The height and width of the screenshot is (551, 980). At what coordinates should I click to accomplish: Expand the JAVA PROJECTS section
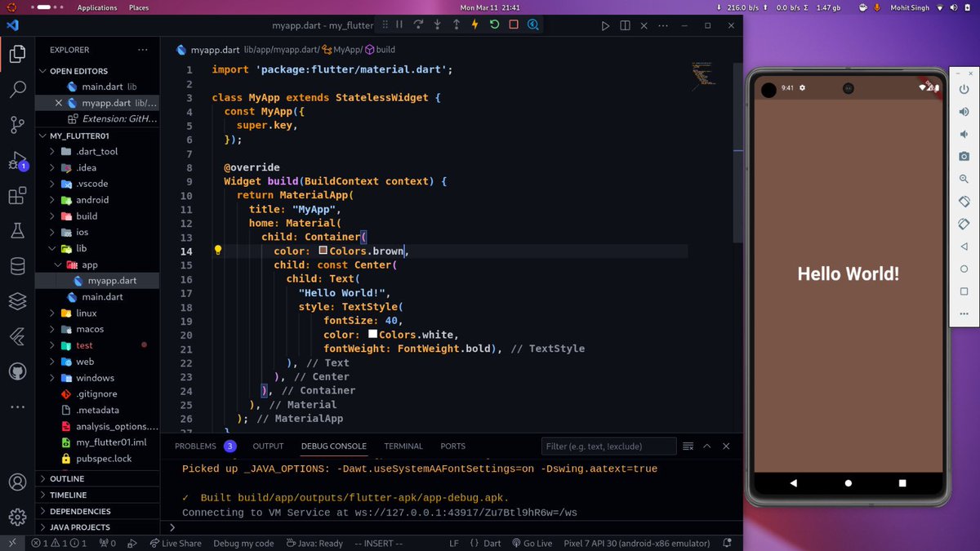pos(98,527)
